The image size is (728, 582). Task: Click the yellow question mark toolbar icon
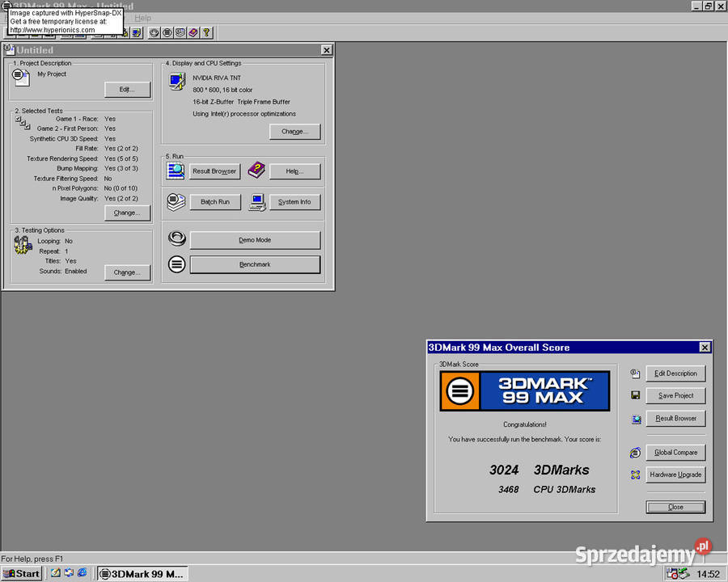click(x=206, y=32)
